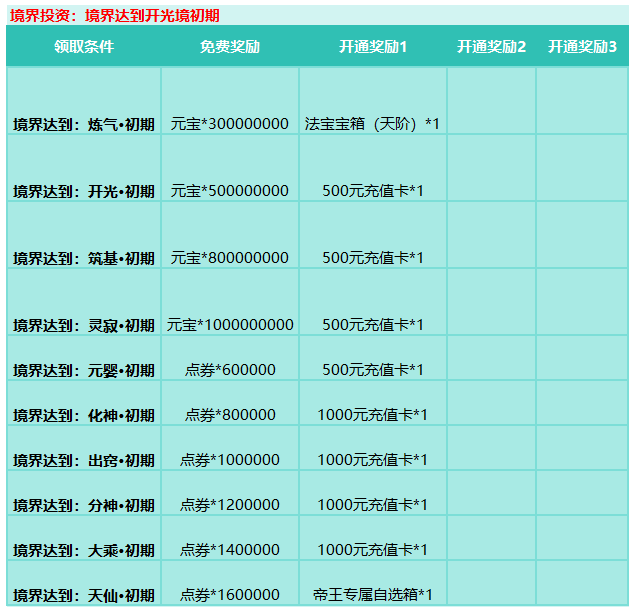Select the 点券*1000000 reward cell

(230, 460)
